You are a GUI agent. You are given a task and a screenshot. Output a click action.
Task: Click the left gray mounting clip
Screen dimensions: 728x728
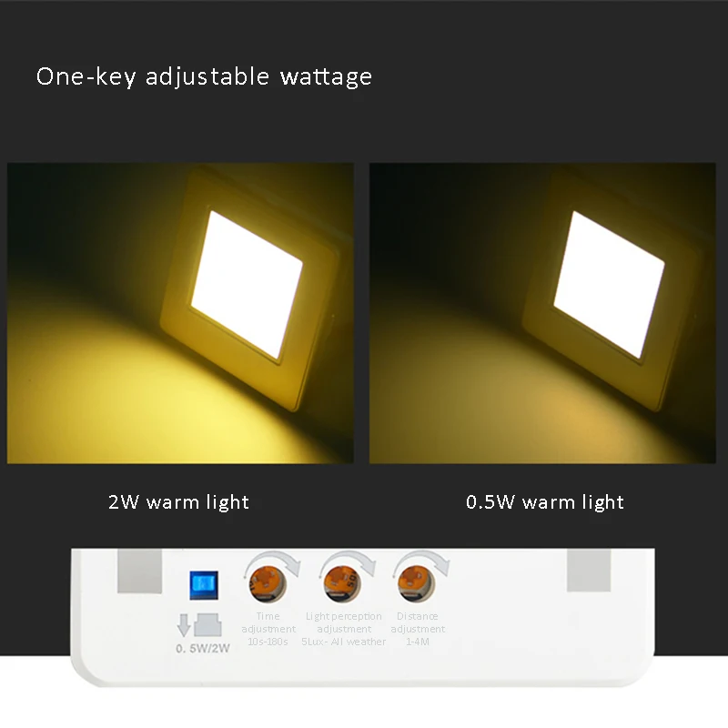(140, 571)
